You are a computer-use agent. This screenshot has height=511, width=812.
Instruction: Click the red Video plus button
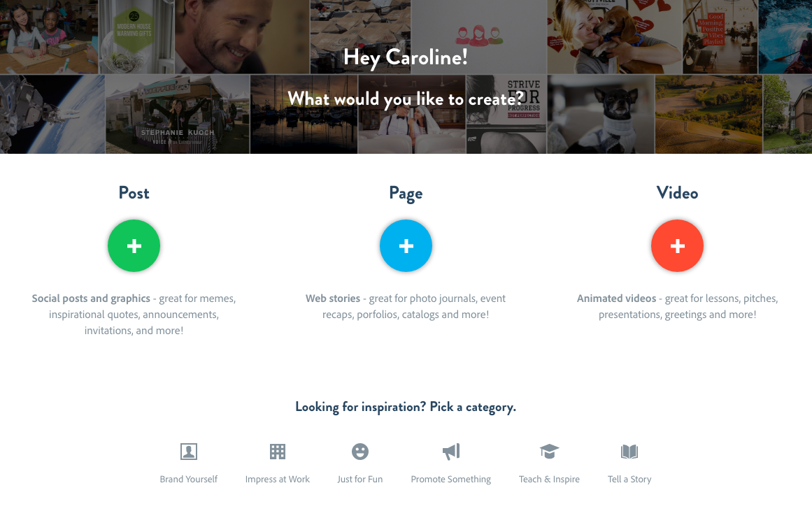(677, 246)
